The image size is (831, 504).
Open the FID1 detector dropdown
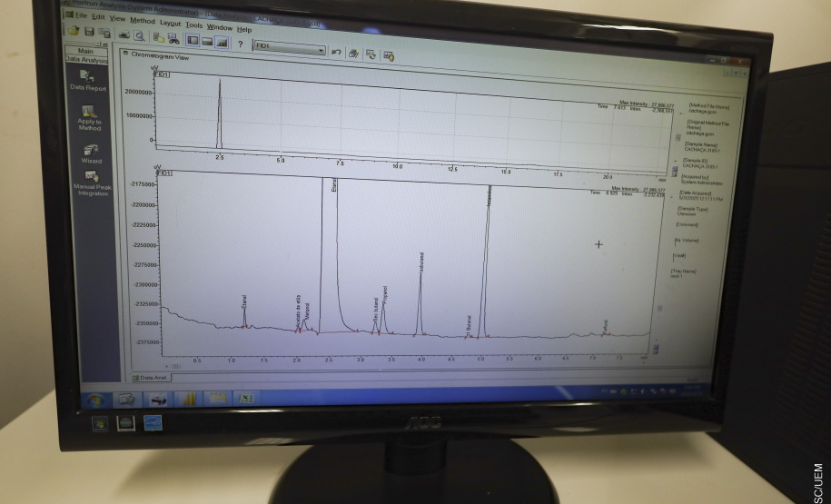[290, 48]
